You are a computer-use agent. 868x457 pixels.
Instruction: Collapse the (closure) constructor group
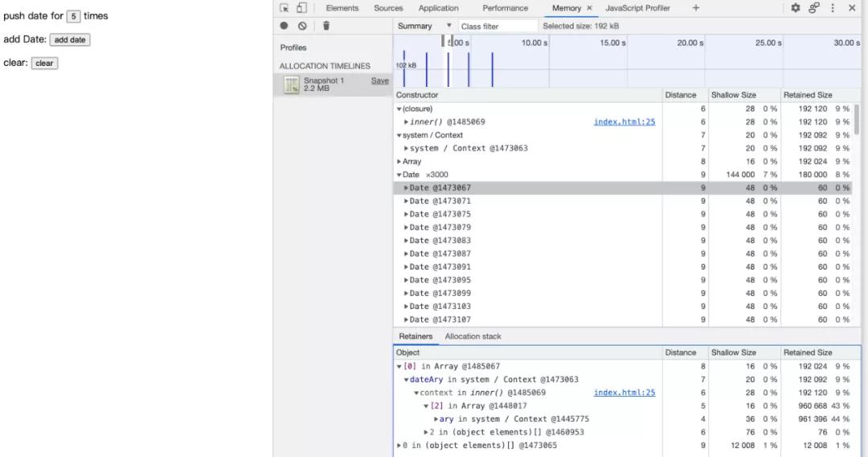[x=399, y=109]
